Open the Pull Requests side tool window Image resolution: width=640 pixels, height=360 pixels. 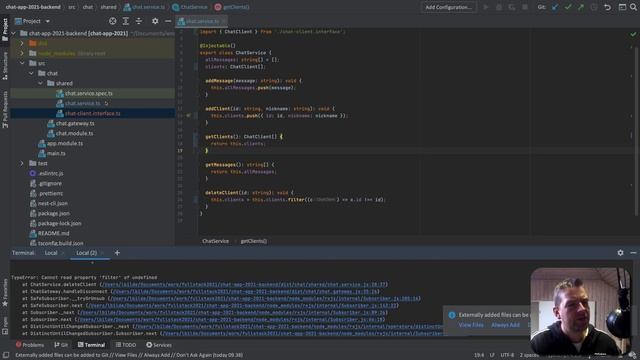click(x=5, y=109)
